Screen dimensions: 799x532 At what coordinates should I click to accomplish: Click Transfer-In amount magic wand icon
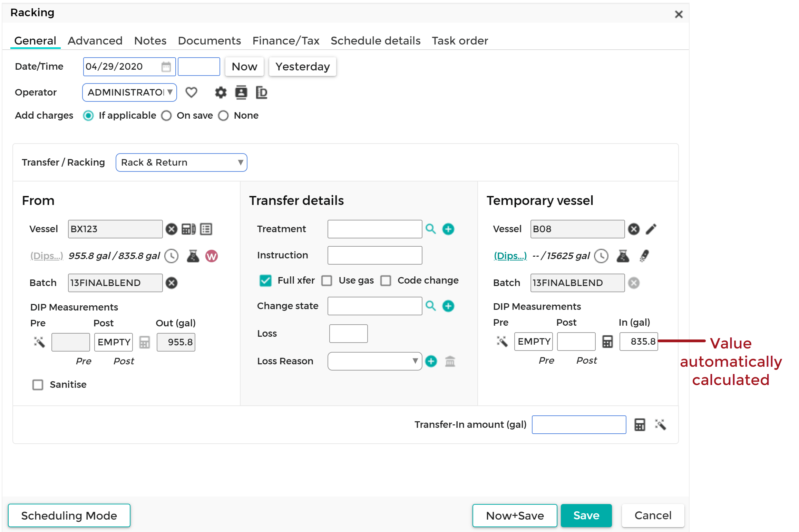point(660,425)
